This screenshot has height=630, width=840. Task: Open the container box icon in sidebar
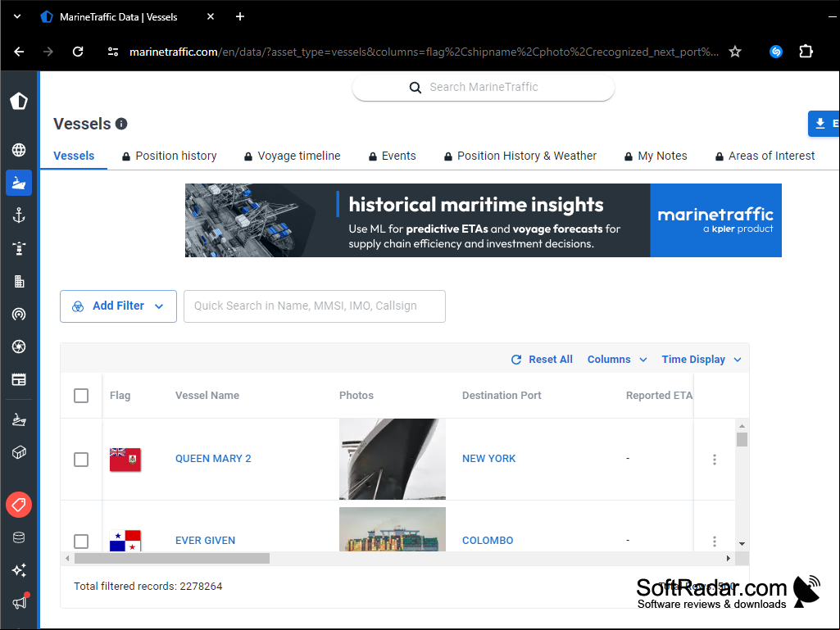[19, 453]
